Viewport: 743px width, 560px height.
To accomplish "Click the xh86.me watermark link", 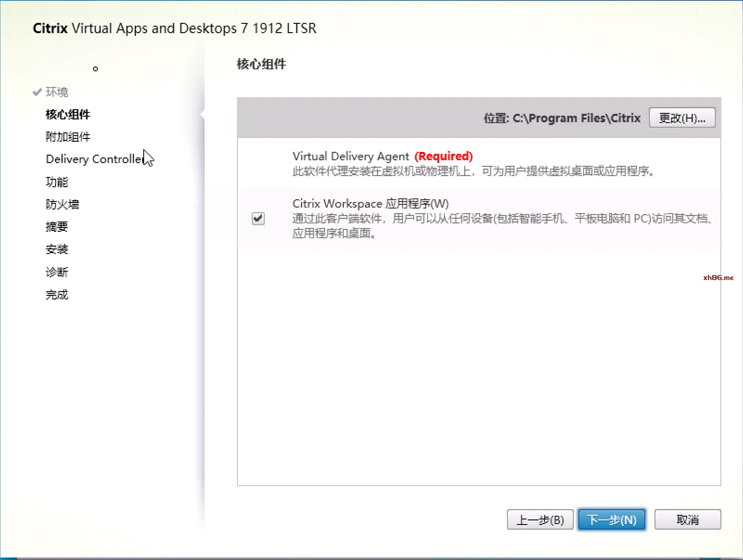I will point(718,278).
